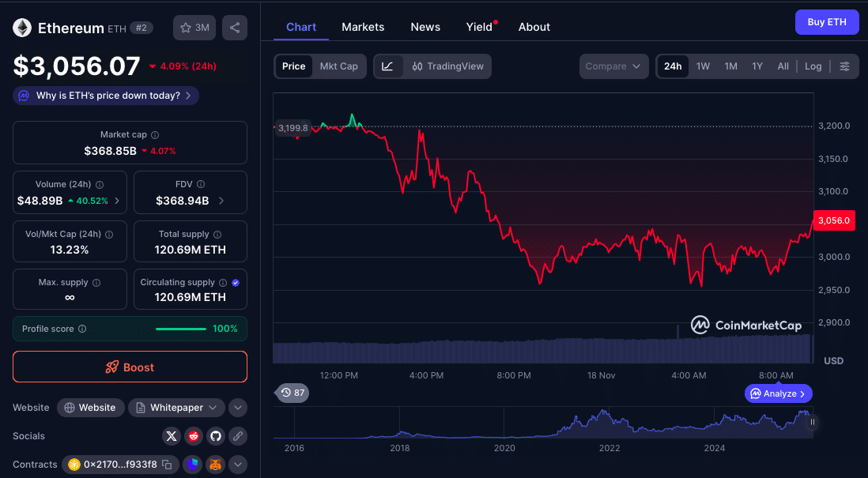Click info icon beside FDV

point(201,184)
